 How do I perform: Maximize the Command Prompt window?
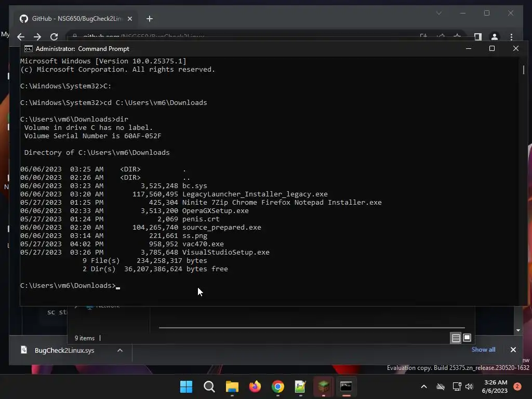[x=491, y=48]
